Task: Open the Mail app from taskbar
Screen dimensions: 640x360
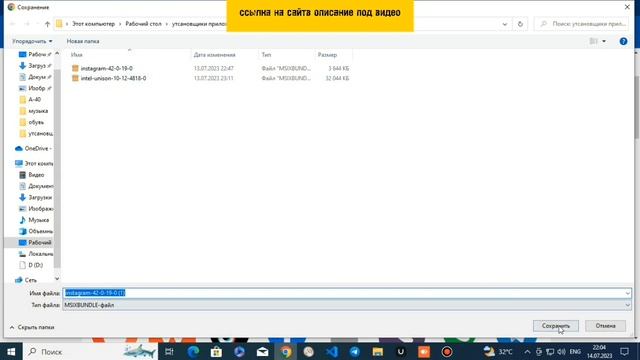Action: pyautogui.click(x=262, y=351)
